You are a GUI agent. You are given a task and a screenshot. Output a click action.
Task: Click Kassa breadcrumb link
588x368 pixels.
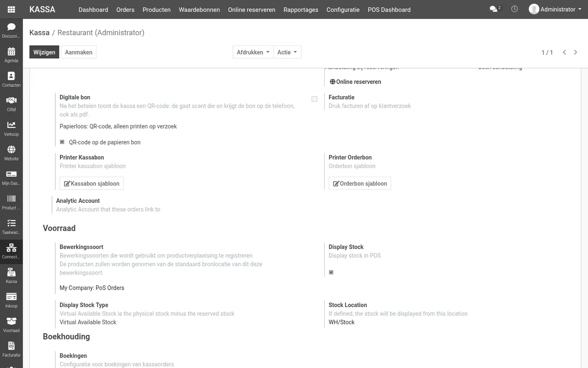(x=39, y=32)
